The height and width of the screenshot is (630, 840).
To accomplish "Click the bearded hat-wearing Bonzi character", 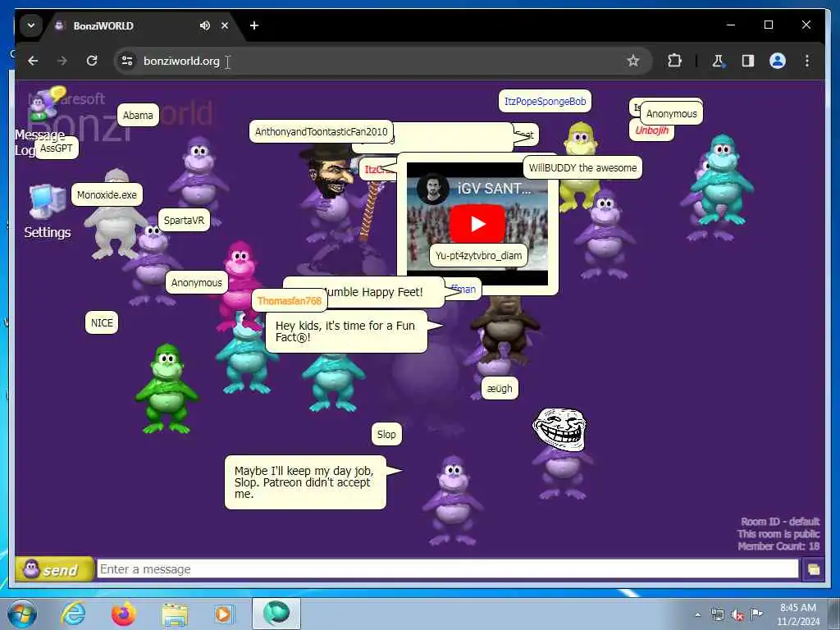I will (331, 193).
